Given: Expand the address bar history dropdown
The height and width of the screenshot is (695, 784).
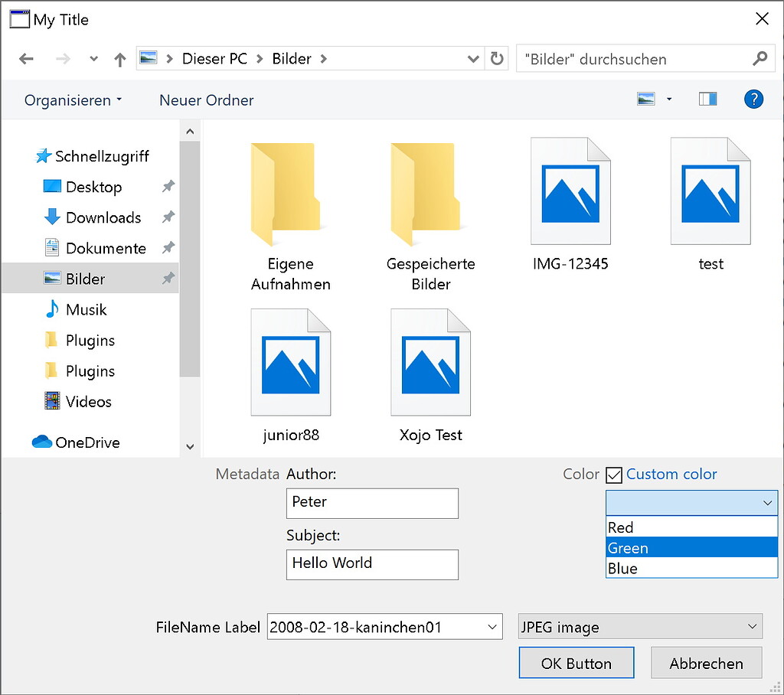Looking at the screenshot, I should 473,58.
